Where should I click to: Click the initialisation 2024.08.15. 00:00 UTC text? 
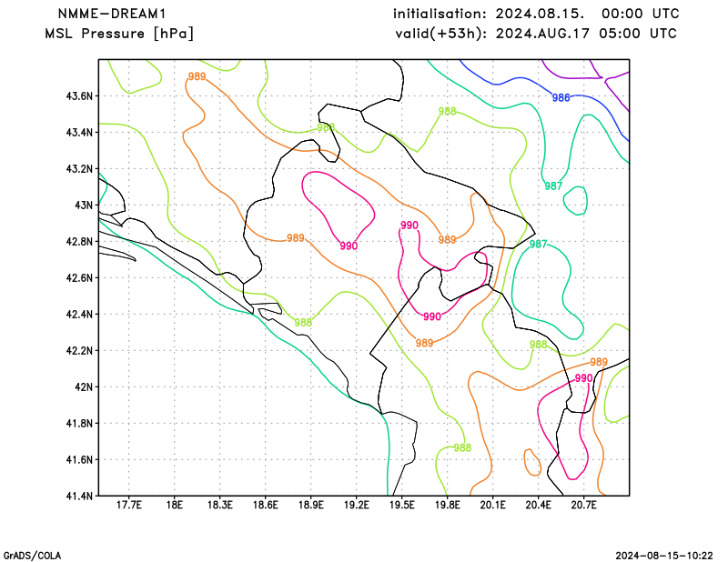coord(536,14)
